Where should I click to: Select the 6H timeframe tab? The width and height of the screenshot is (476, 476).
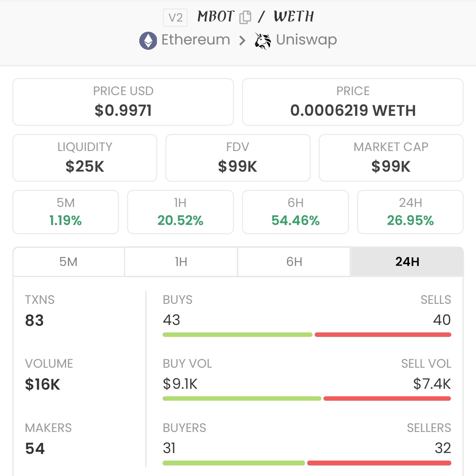294,262
